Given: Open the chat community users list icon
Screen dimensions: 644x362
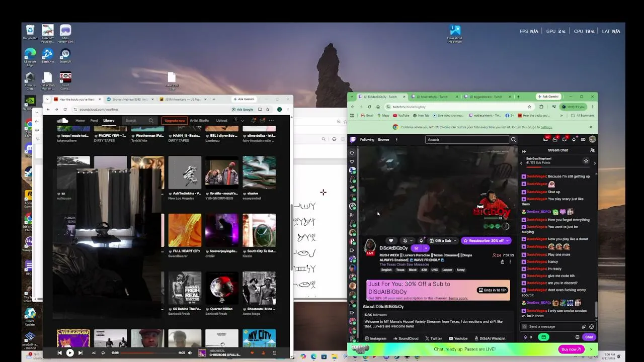Looking at the screenshot, I should 592,150.
